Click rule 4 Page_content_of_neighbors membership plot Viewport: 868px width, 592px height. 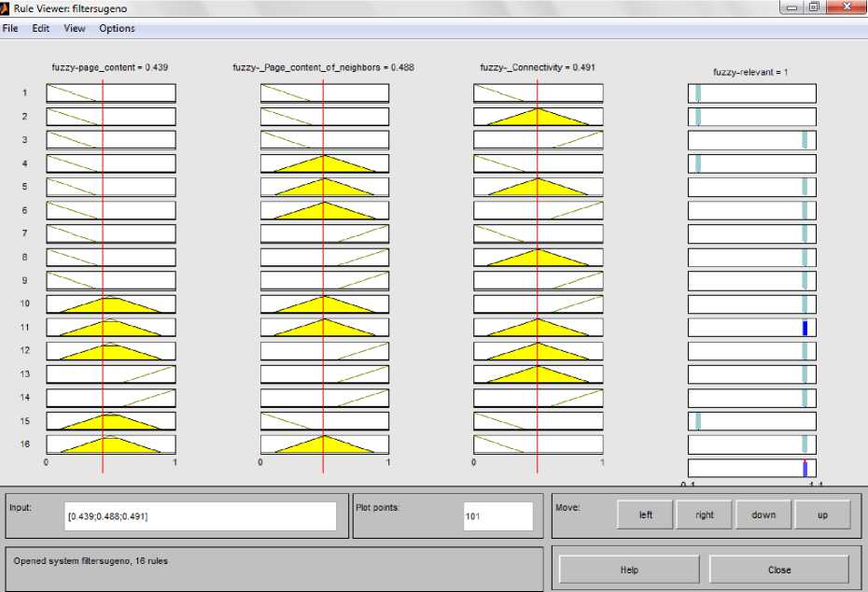[x=324, y=163]
